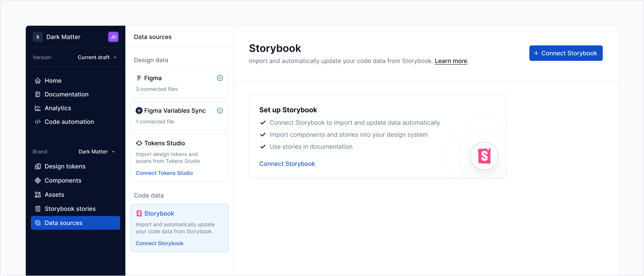This screenshot has height=276, width=644.
Task: Select the Storybook stories icon
Action: coord(38,209)
